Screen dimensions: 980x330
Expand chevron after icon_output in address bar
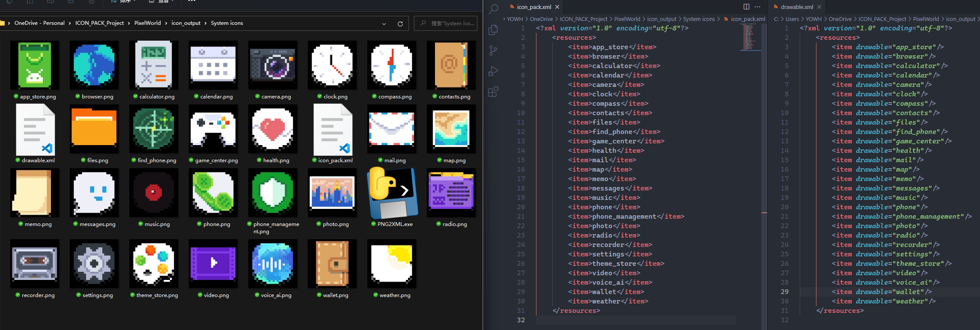click(x=206, y=23)
